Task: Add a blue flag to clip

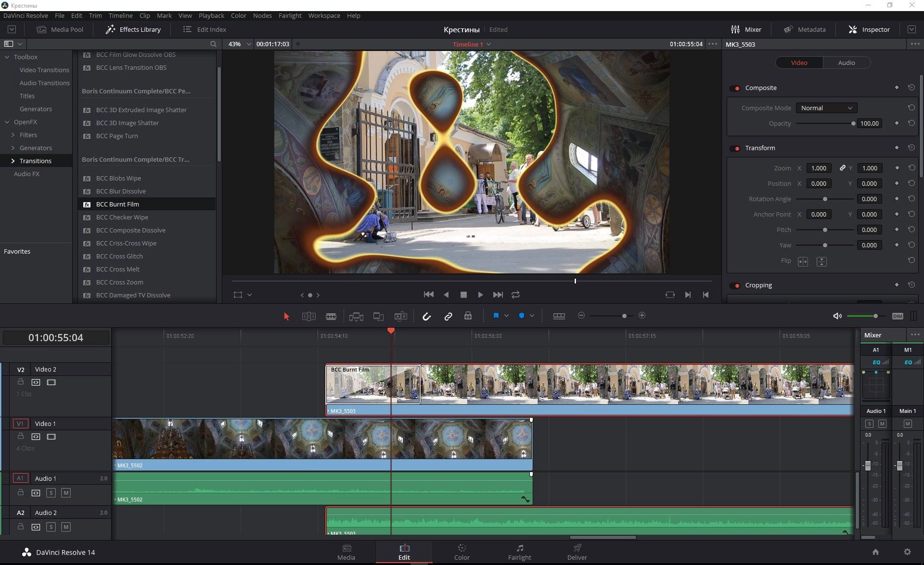Action: tap(496, 316)
